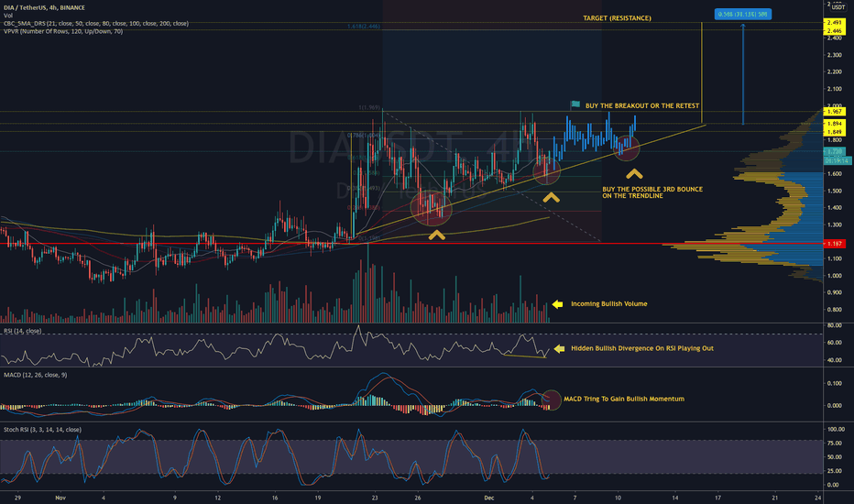Image resolution: width=854 pixels, height=504 pixels.
Task: Click the blue 0.588 (31.13%) measurement label
Action: click(x=743, y=14)
